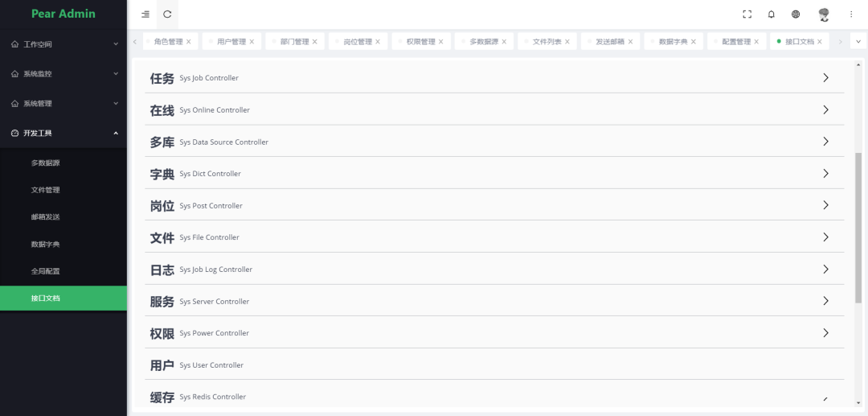This screenshot has height=416, width=868.
Task: Collapse the sidebar menu toggle icon
Action: click(145, 14)
